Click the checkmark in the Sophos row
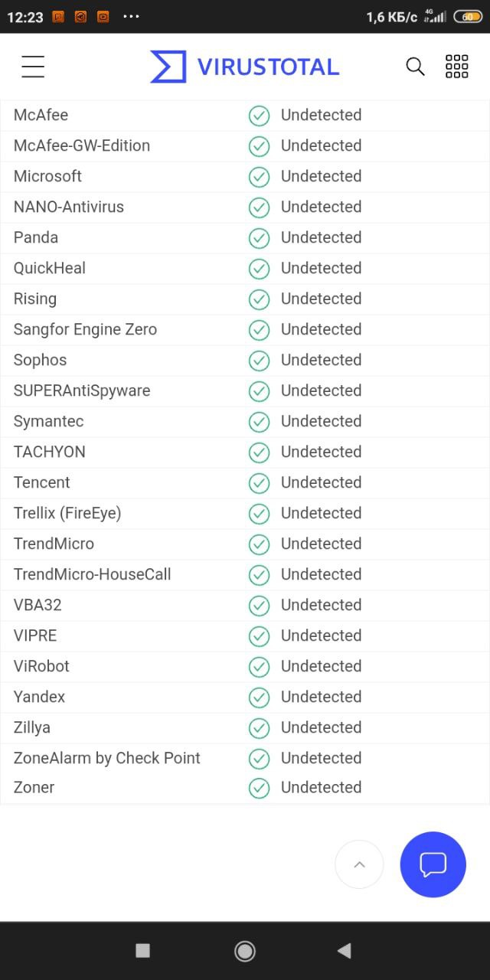Image resolution: width=490 pixels, height=980 pixels. pos(260,361)
